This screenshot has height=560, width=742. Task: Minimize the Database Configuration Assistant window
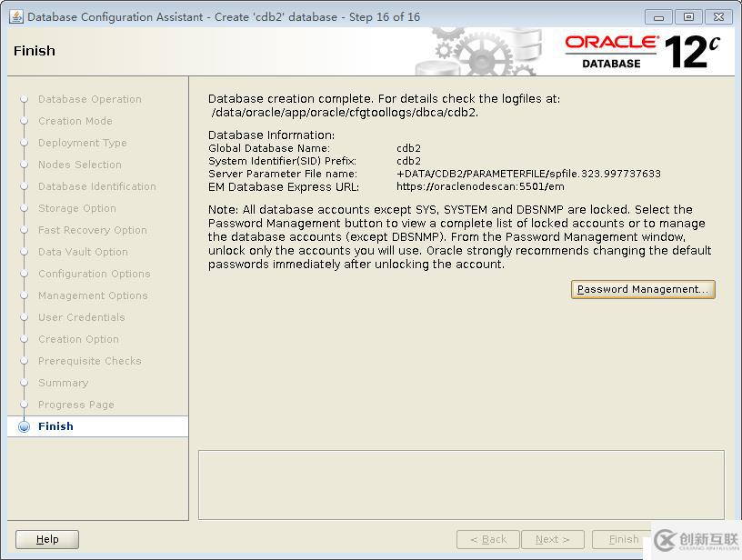click(x=658, y=17)
